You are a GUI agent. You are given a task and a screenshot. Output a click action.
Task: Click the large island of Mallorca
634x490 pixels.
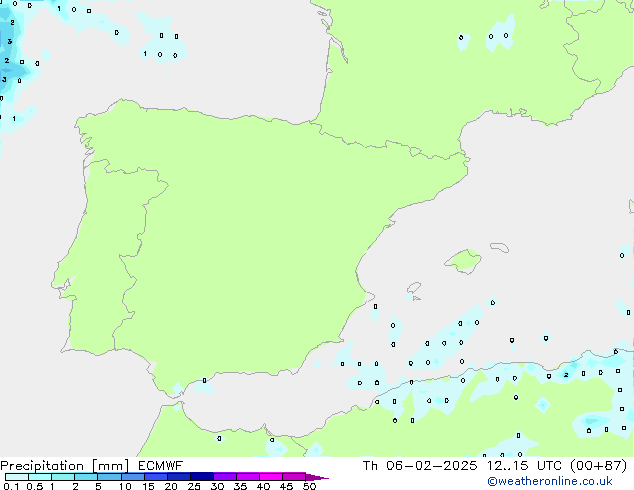[x=463, y=261]
